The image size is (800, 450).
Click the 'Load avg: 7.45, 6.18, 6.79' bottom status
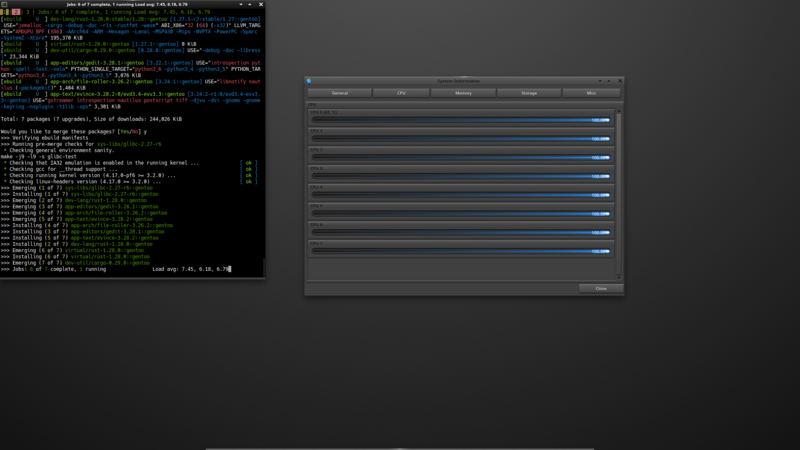191,269
